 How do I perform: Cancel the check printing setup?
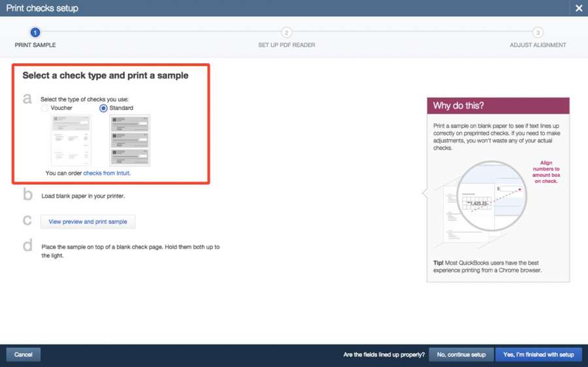coord(24,355)
